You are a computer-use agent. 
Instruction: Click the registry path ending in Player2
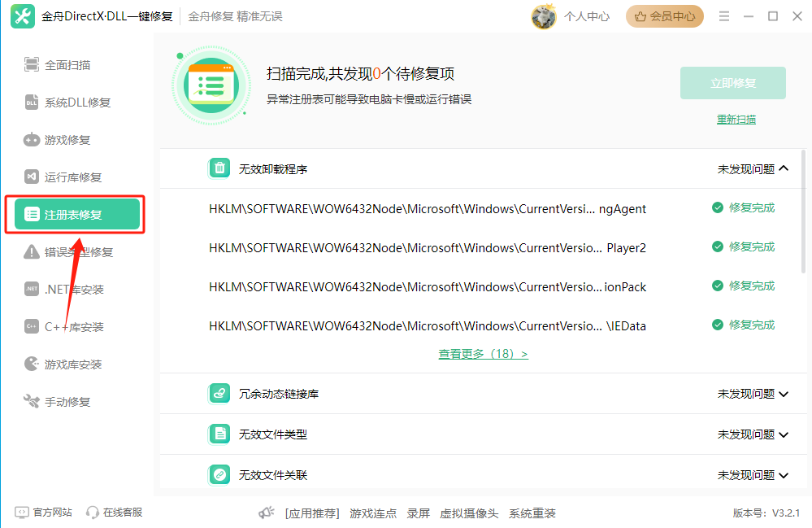click(x=428, y=247)
